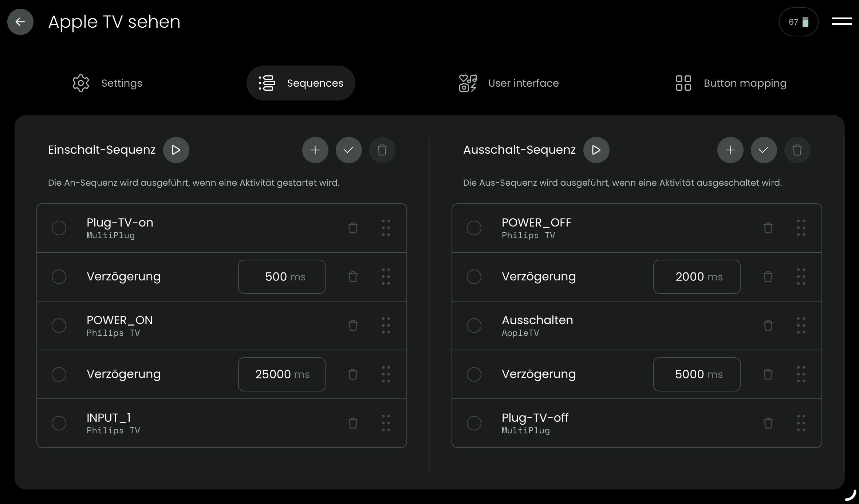
Task: Add a step to the Ausschalt-Sequenz
Action: point(730,150)
